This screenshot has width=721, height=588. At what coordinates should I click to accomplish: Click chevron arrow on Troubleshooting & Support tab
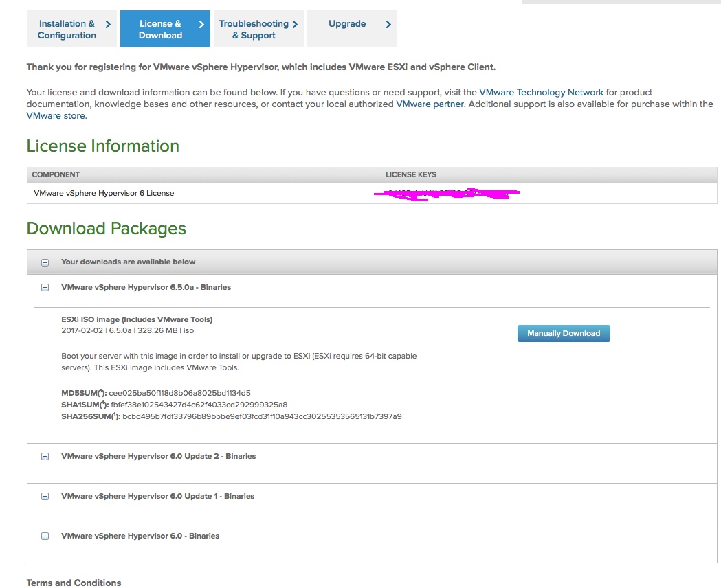coord(295,24)
